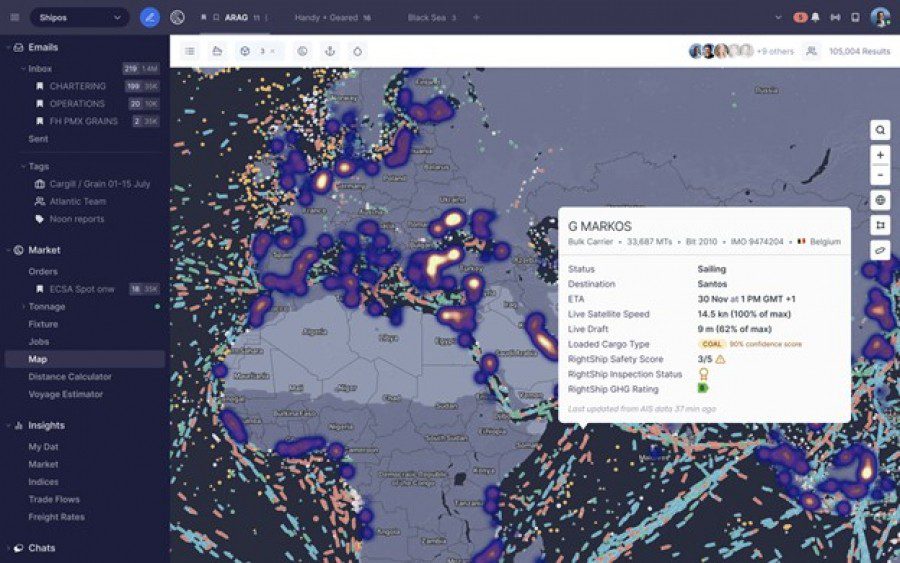Open Market under Insights
Viewport: 900px width, 563px height.
[x=43, y=464]
